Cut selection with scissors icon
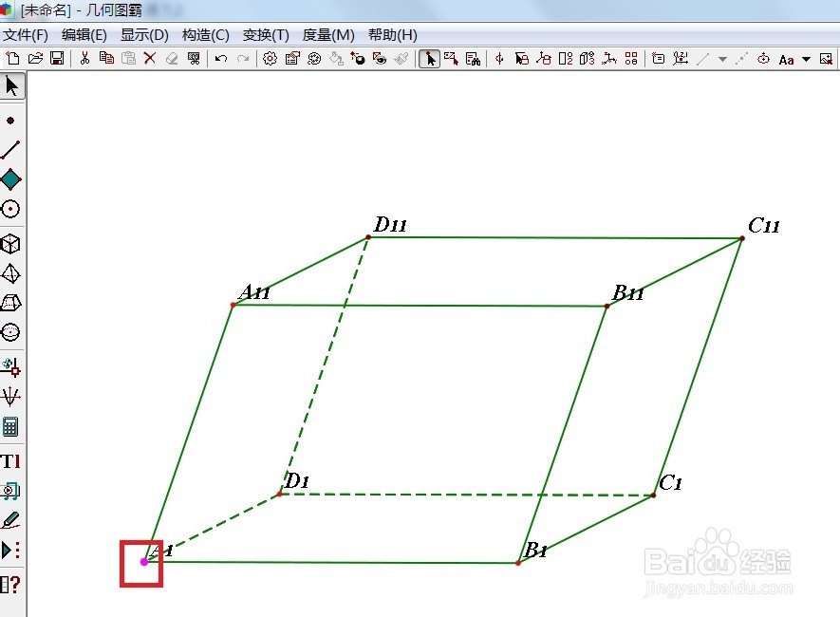 pos(84,58)
